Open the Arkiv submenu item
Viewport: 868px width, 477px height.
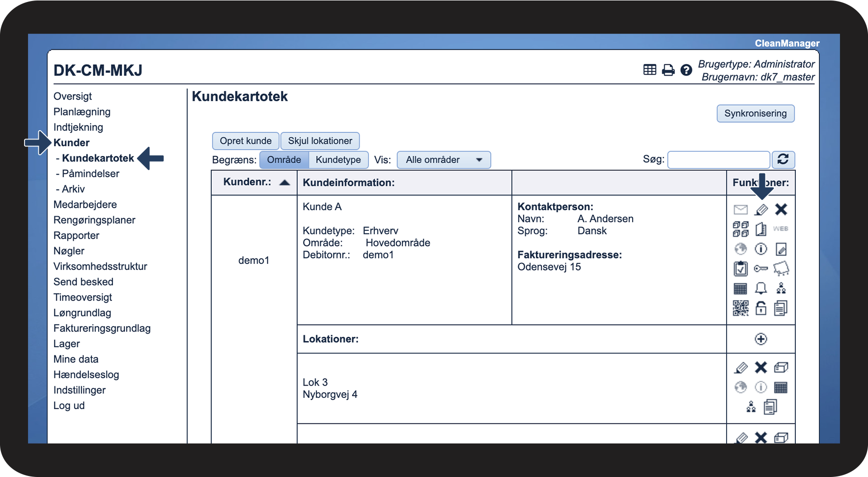pyautogui.click(x=73, y=189)
